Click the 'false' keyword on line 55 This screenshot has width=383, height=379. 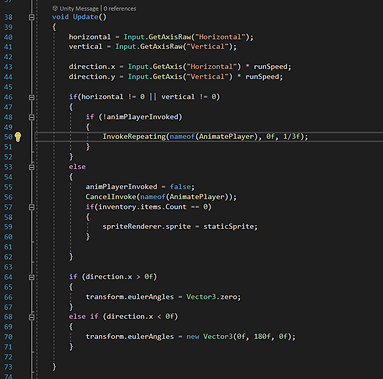pyautogui.click(x=180, y=187)
